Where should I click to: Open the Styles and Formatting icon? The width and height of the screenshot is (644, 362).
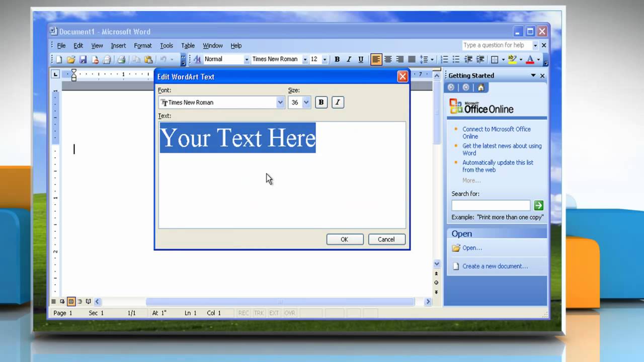197,59
